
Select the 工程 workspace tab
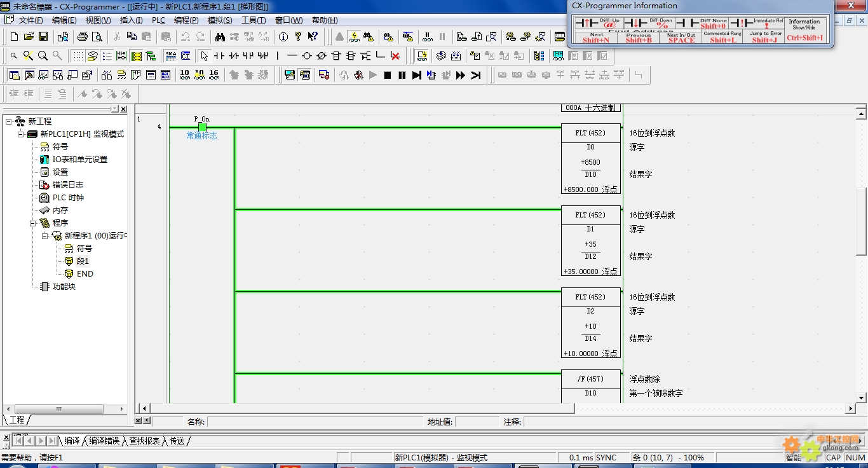(x=17, y=420)
